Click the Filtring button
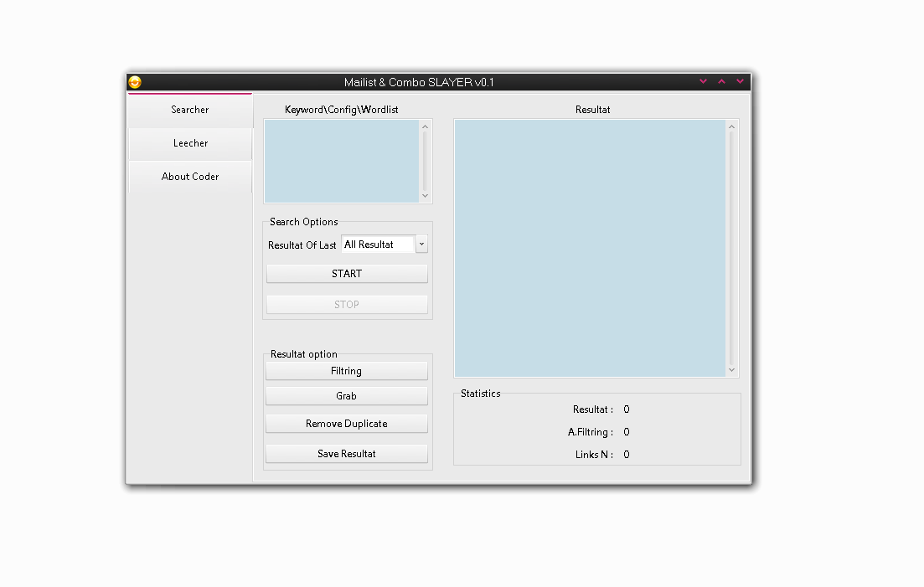 (346, 371)
